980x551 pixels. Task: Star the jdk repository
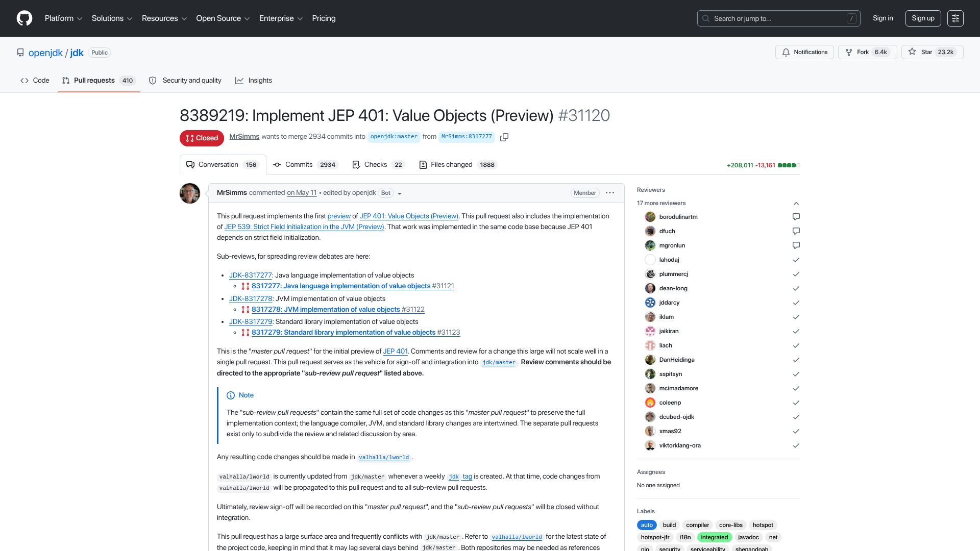click(x=932, y=52)
